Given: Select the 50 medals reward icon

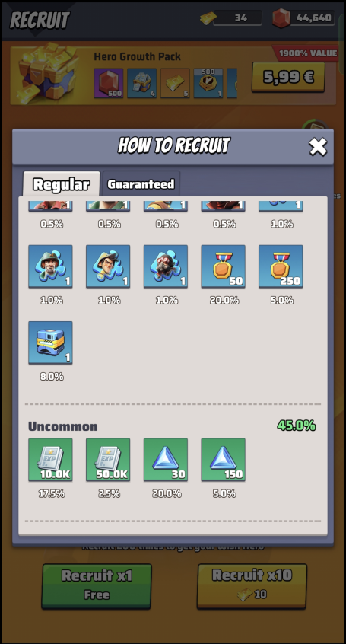Looking at the screenshot, I should [x=224, y=266].
